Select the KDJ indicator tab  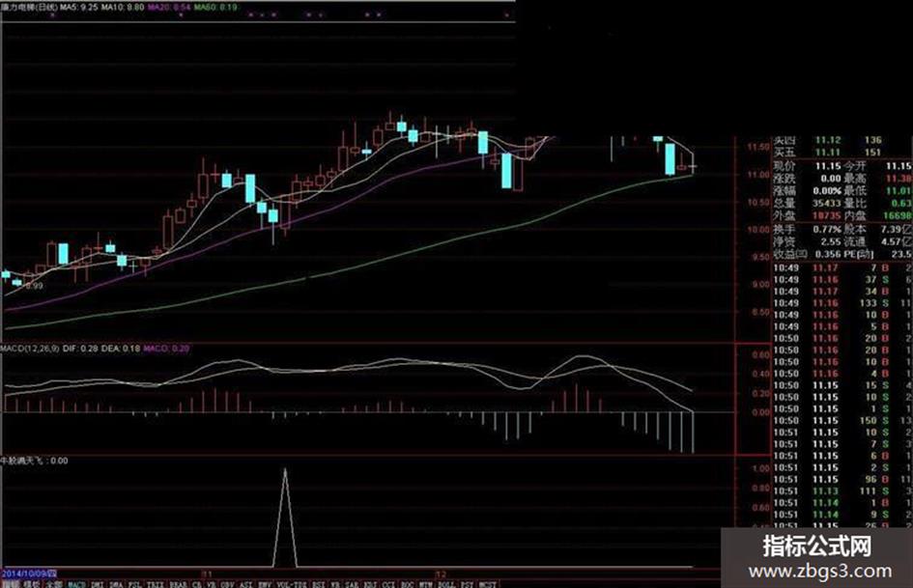coord(370,584)
